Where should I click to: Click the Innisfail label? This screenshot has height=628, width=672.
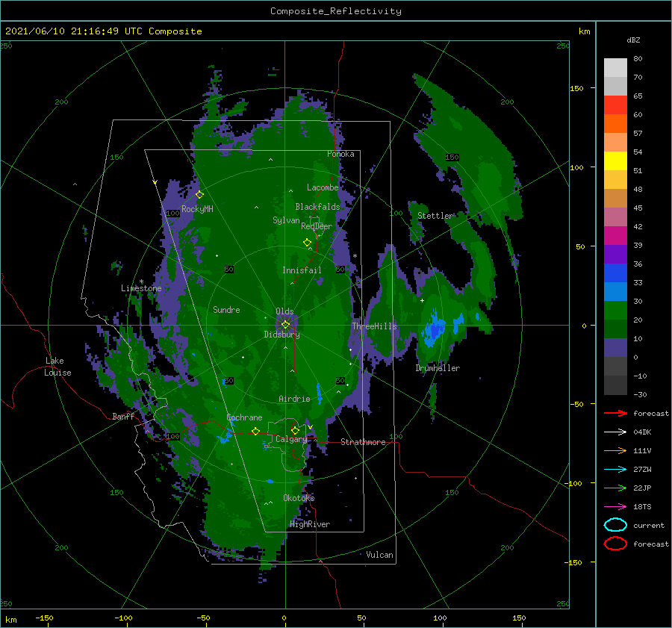tap(302, 270)
